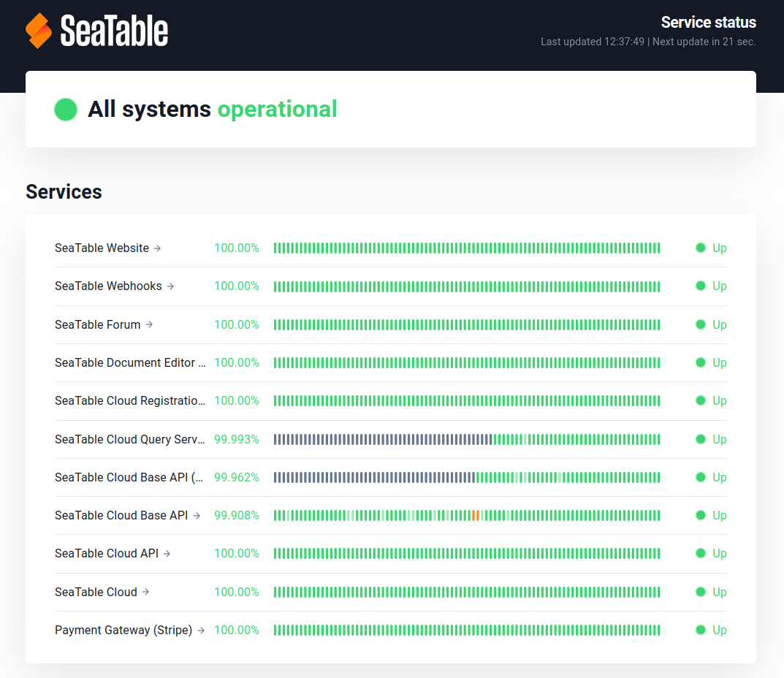This screenshot has height=678, width=784.
Task: Open the SeaTable Cloud Registration service link
Action: [130, 400]
